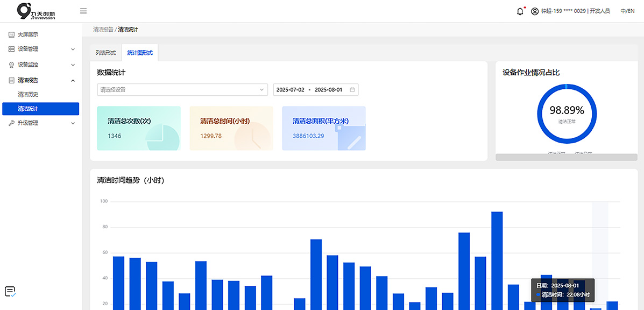Click the calendar icon in date range
Viewport: 644px width, 310px height.
tap(352, 90)
